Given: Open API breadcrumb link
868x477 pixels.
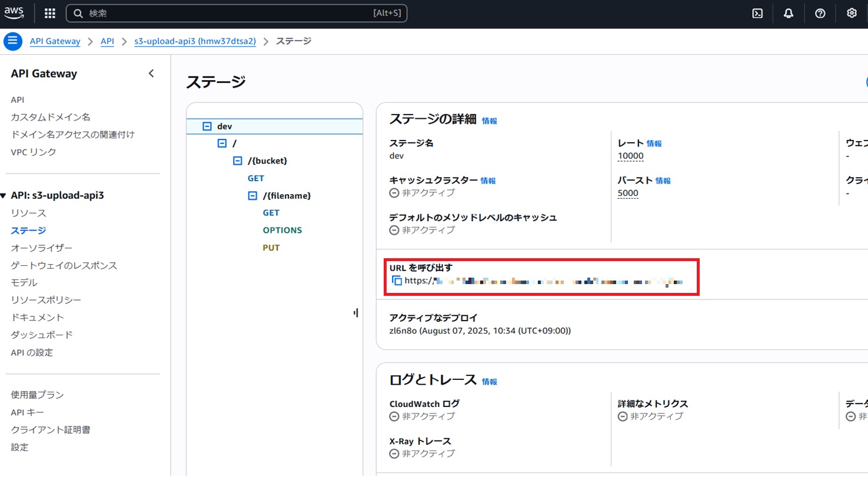Looking at the screenshot, I should (107, 42).
